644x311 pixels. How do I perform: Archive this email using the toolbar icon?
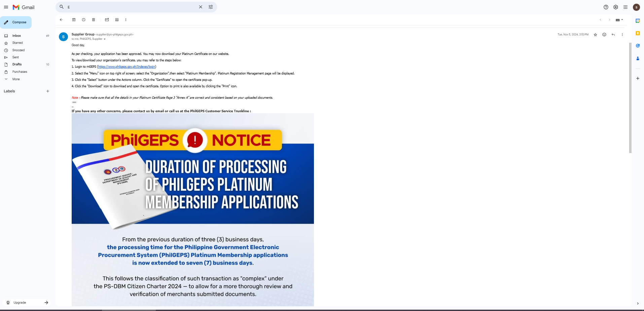pyautogui.click(x=74, y=20)
